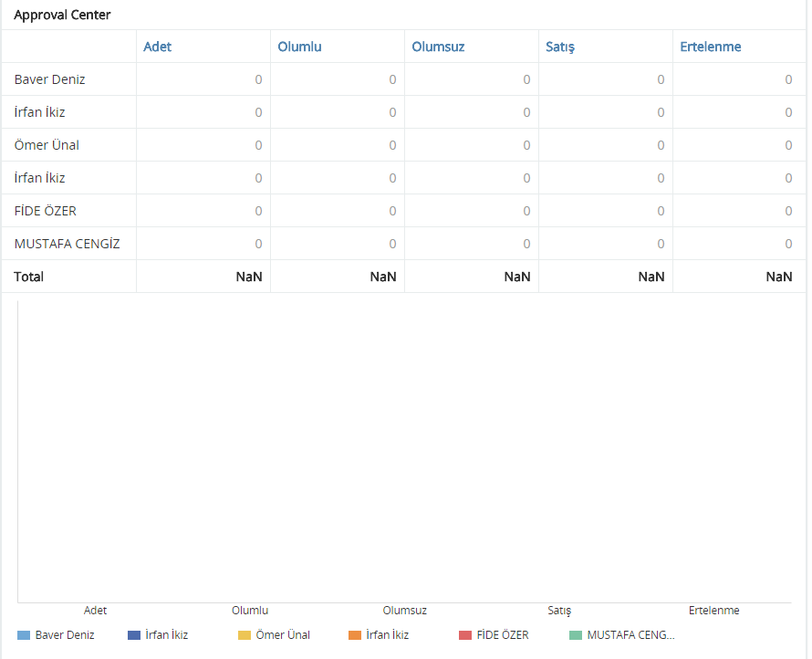Toggle light blue Baver Deniz legend swatch
Image resolution: width=812 pixels, height=659 pixels.
click(25, 635)
